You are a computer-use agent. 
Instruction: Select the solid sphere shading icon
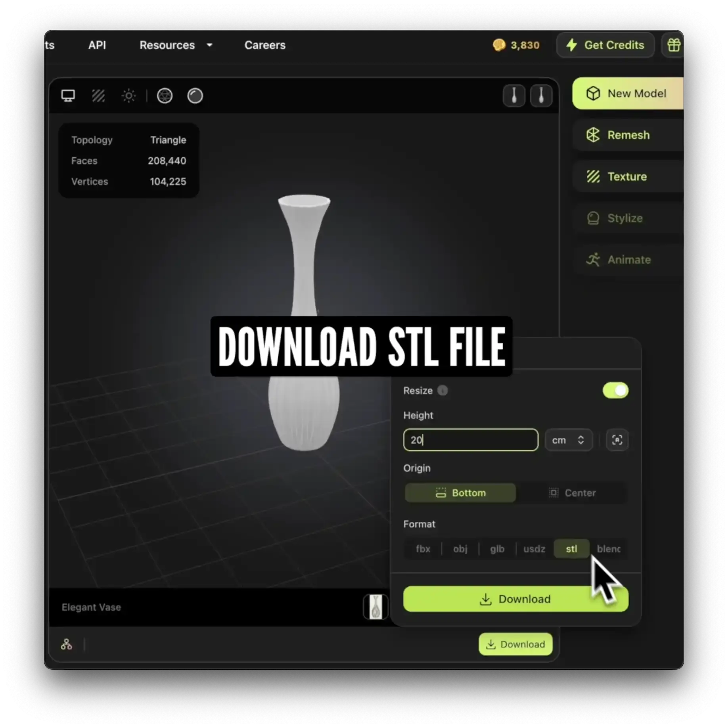(195, 96)
